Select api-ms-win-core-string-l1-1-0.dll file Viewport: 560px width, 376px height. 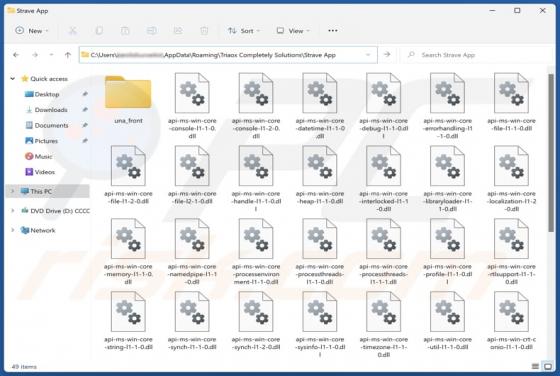[x=128, y=321]
